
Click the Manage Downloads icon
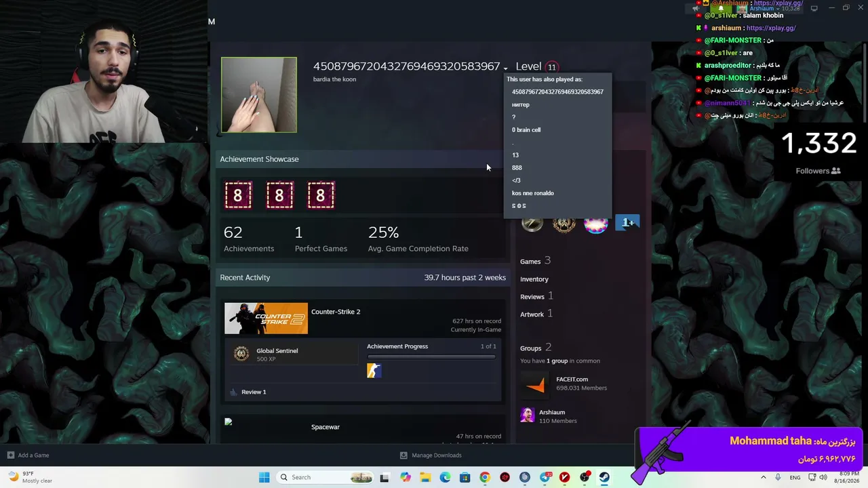pyautogui.click(x=403, y=455)
